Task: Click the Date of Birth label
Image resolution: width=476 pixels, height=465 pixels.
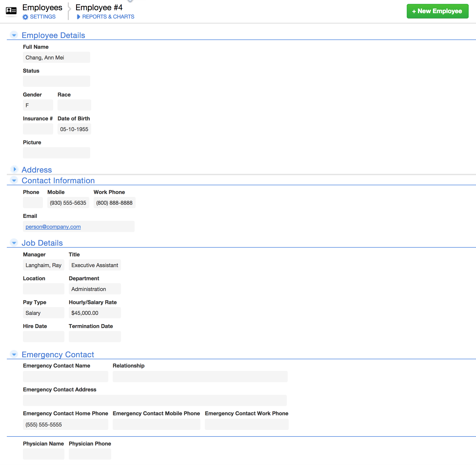Action: [x=74, y=118]
